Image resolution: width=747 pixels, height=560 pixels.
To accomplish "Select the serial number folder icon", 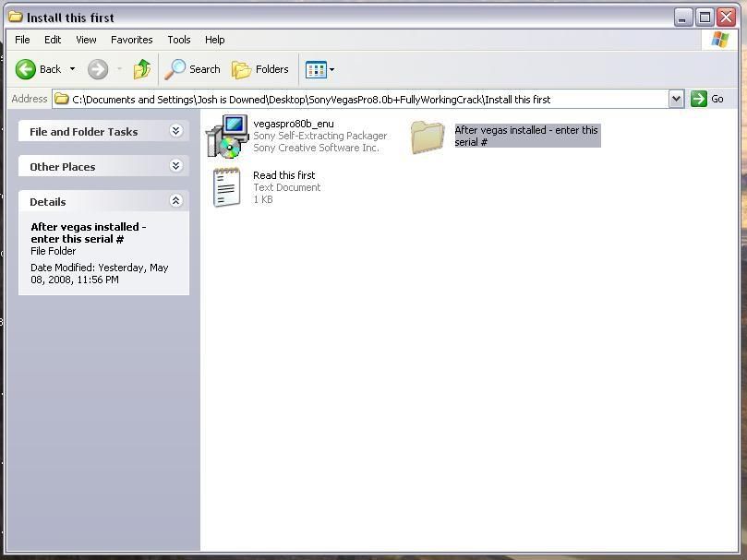I will [x=428, y=137].
